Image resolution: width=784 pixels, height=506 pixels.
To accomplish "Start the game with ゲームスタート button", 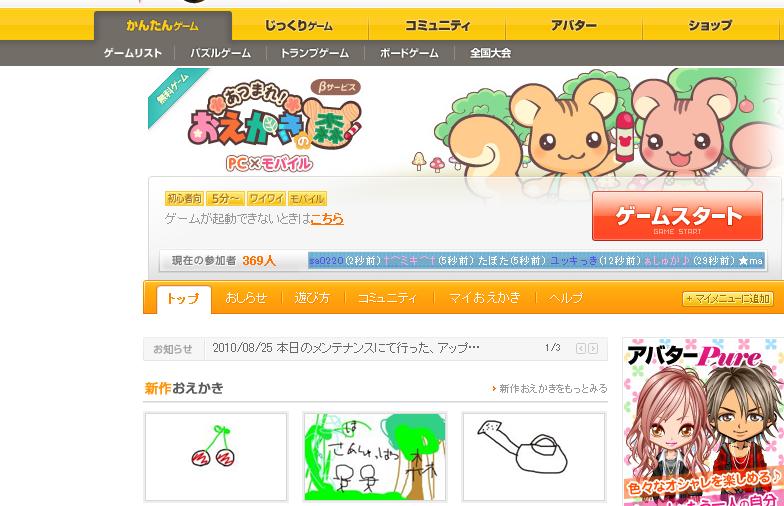I will [677, 216].
